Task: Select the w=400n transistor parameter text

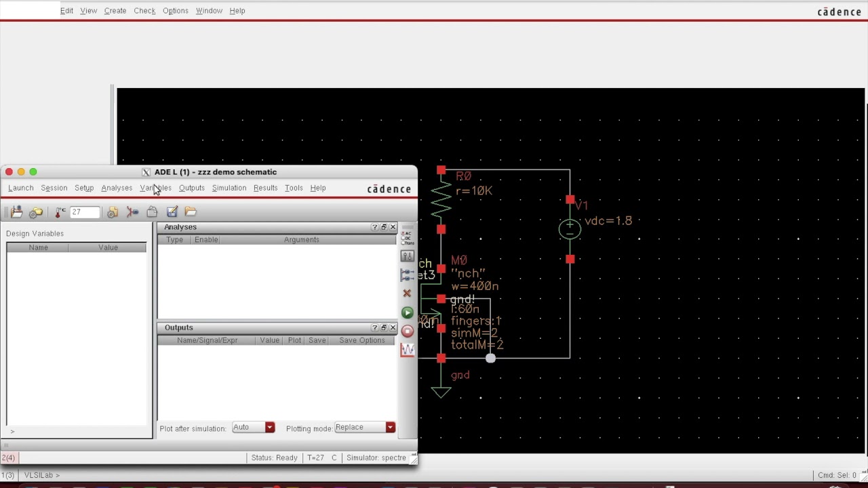Action: pyautogui.click(x=475, y=286)
